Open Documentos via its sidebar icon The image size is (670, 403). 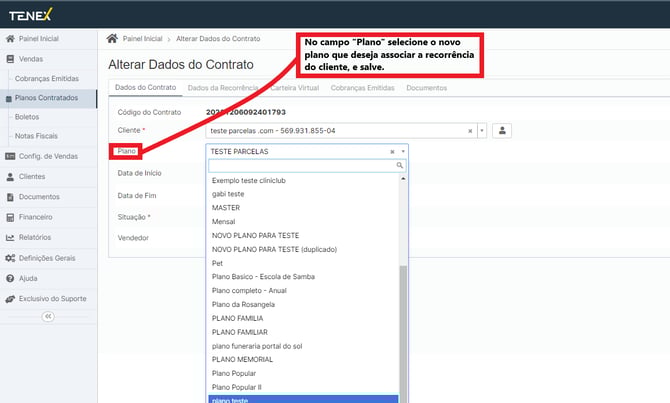pos(10,196)
